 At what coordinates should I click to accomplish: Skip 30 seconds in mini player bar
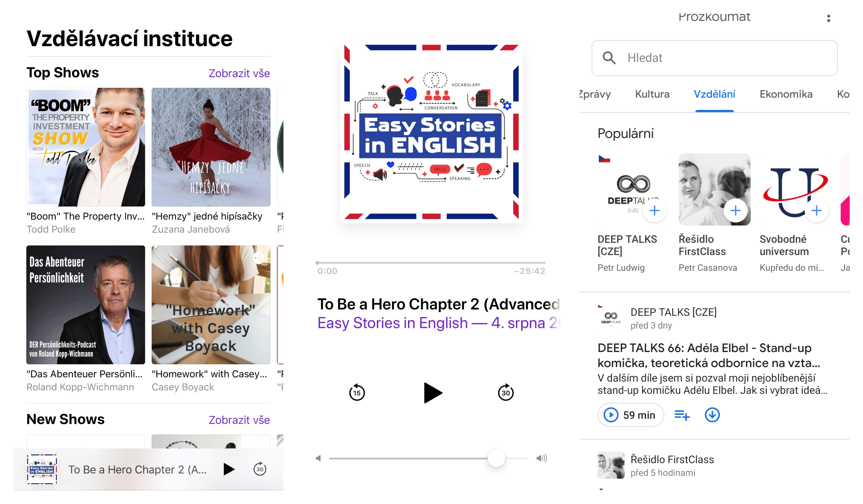(260, 469)
